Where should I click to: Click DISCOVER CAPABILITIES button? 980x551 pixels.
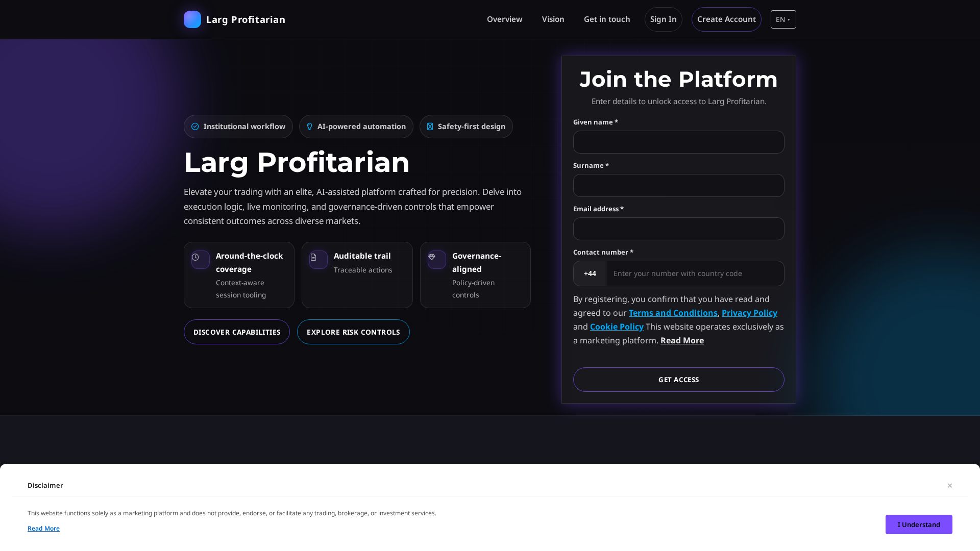tap(236, 332)
